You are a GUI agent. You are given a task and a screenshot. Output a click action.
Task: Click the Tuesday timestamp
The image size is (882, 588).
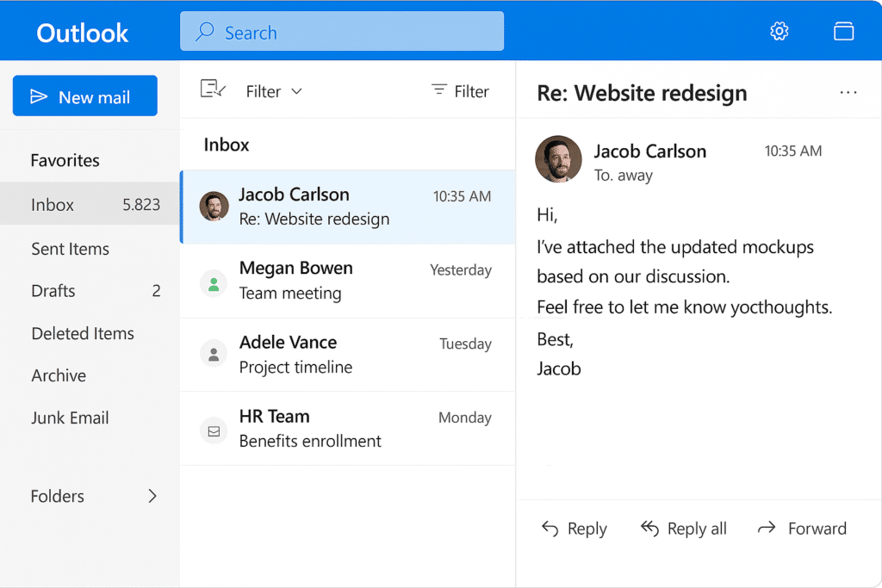[465, 344]
